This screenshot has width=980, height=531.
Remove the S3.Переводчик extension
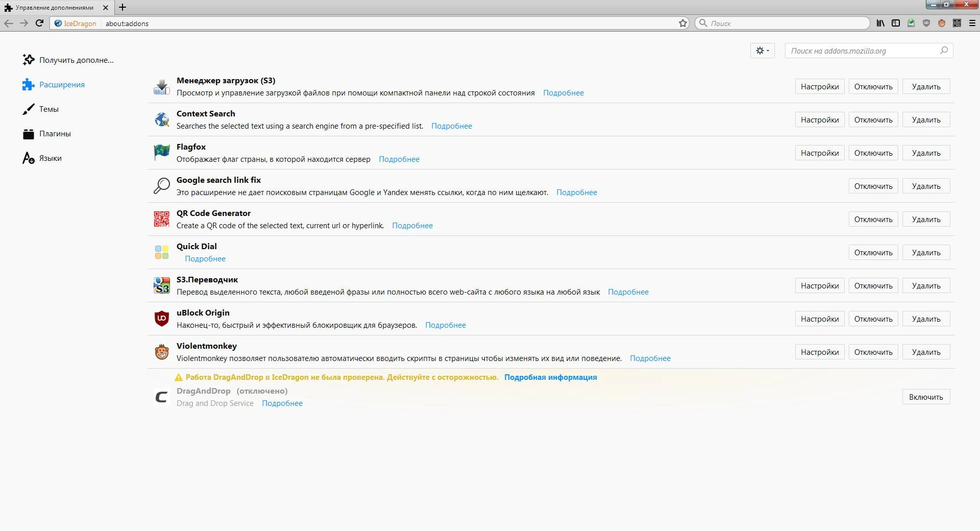pos(926,285)
